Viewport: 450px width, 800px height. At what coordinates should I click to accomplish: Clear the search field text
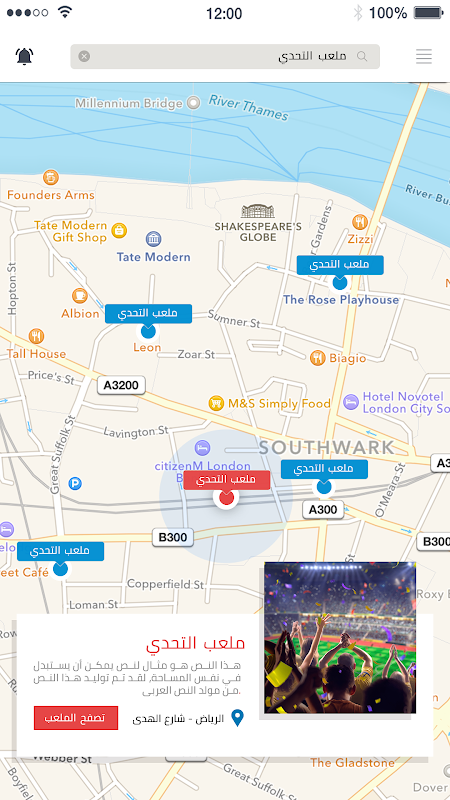coord(84,57)
